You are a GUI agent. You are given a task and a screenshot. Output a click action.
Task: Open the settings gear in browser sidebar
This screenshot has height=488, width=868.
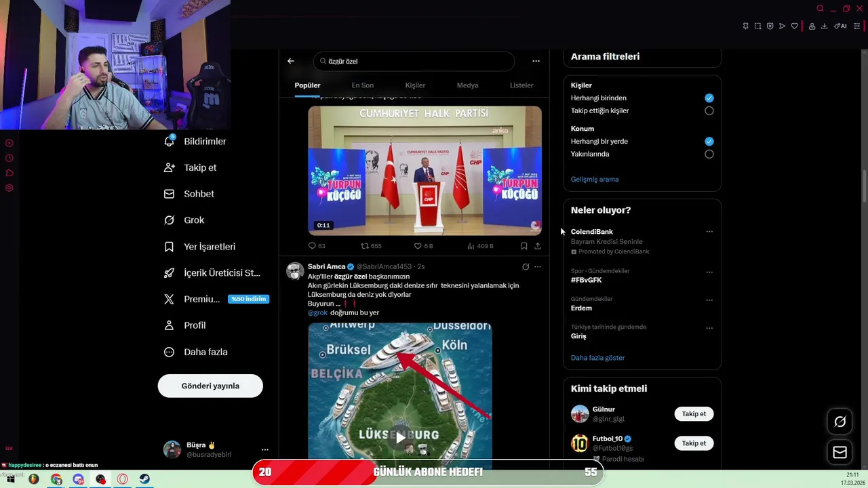(9, 188)
